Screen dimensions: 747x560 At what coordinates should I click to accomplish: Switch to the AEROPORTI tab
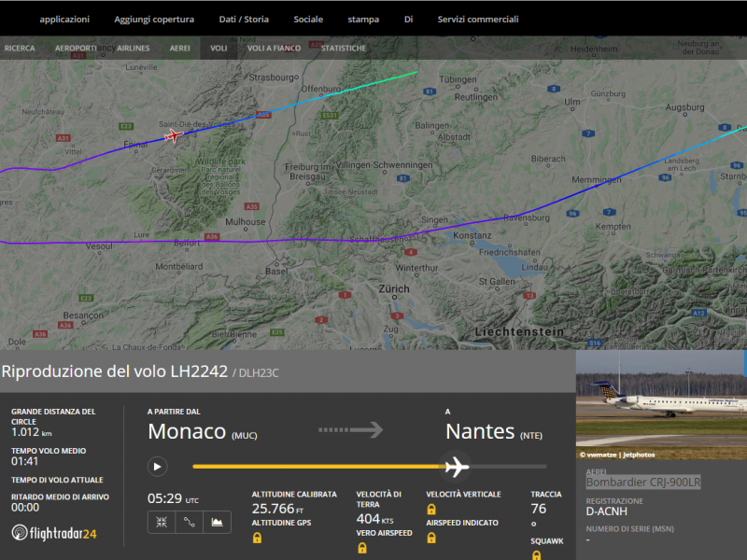(x=76, y=49)
